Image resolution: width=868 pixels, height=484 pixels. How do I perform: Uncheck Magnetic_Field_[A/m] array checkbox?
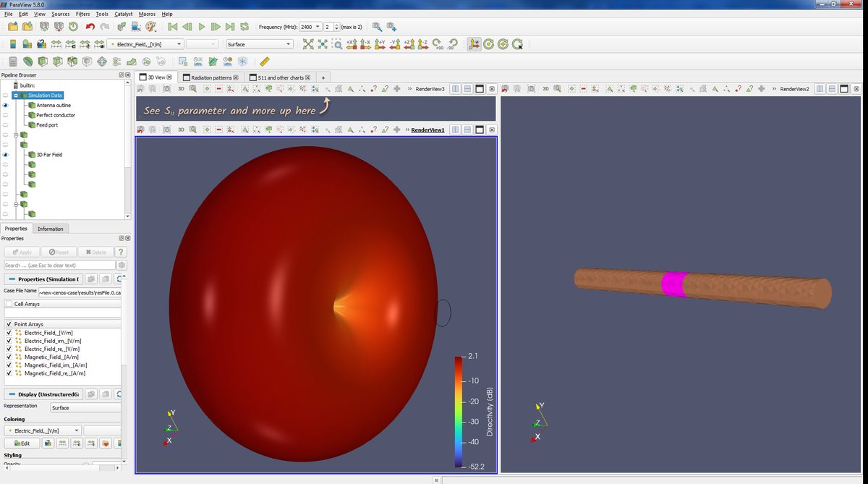9,357
